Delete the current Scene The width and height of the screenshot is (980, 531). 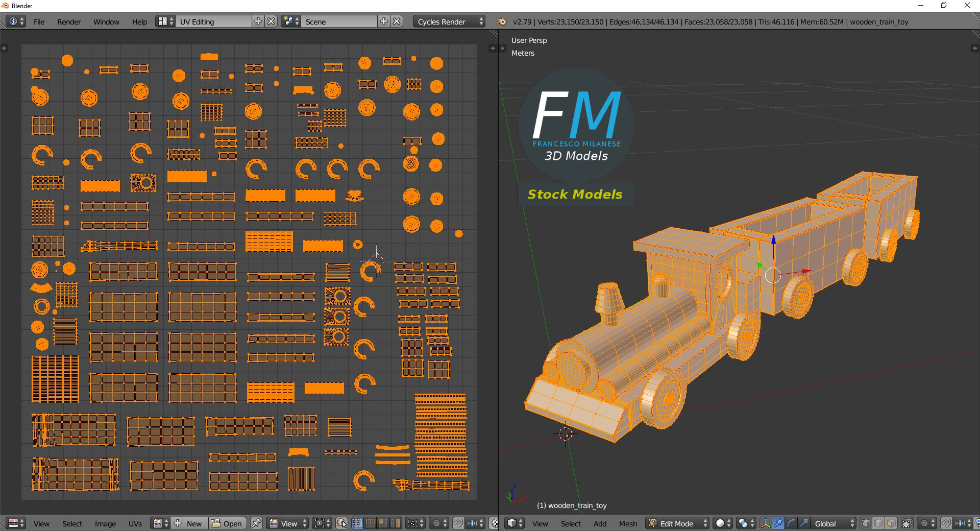pos(397,21)
